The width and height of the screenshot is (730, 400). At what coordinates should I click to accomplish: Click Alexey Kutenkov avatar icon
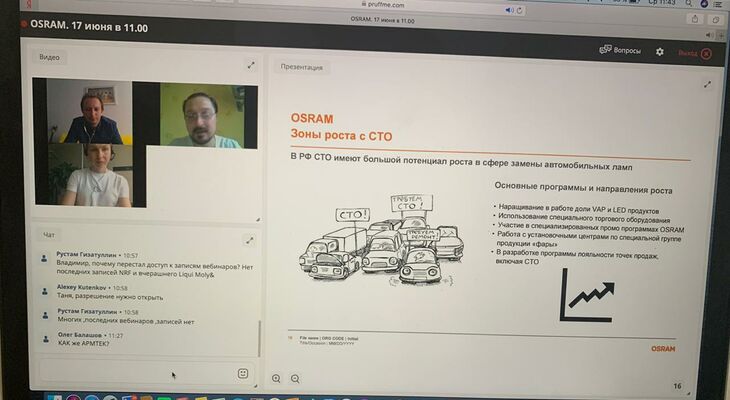pos(45,292)
